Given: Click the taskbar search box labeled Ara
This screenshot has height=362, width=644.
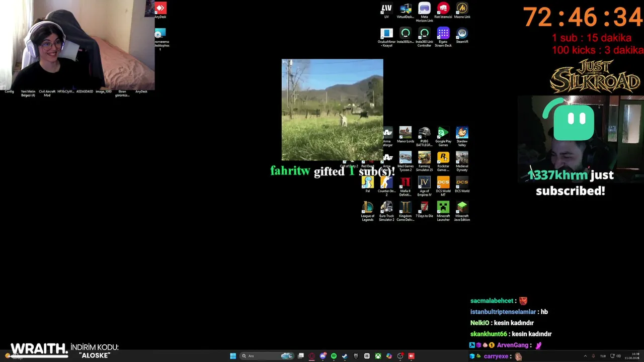Looking at the screenshot, I should [x=267, y=356].
